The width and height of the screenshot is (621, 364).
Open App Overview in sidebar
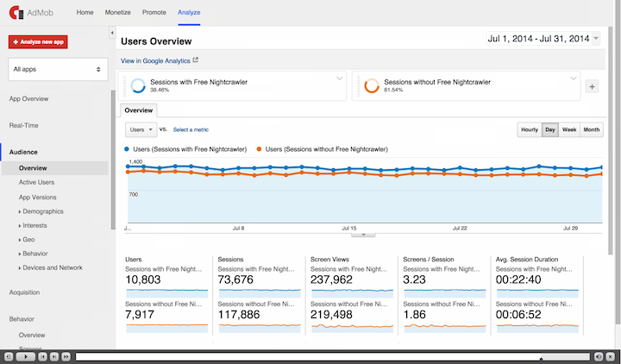tap(29, 98)
